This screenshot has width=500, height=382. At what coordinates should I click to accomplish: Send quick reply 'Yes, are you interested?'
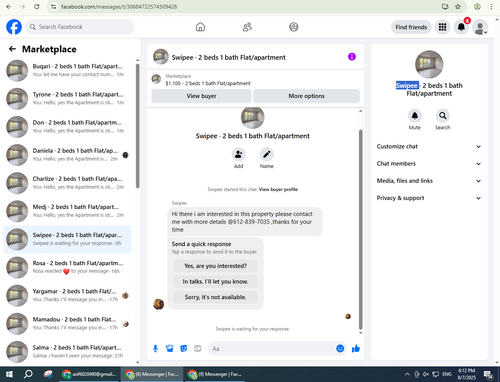215,266
